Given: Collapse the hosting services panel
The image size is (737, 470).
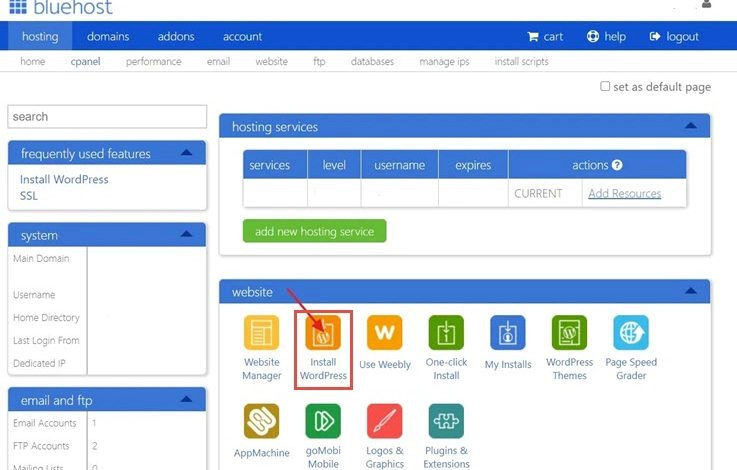Looking at the screenshot, I should pyautogui.click(x=690, y=125).
